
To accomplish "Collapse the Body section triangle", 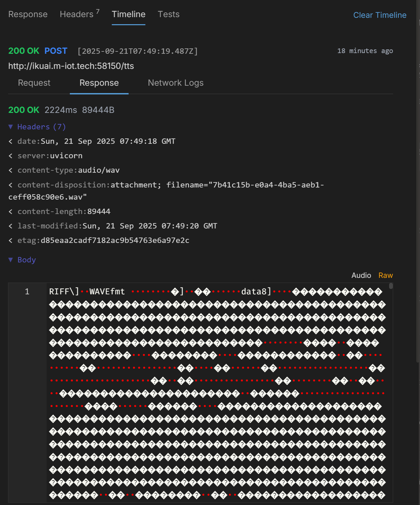I will click(11, 260).
